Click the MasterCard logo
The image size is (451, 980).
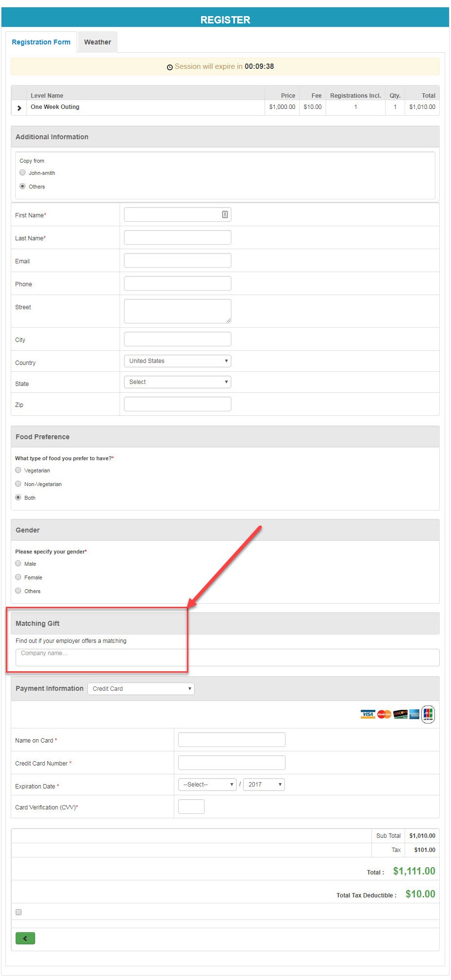pyautogui.click(x=384, y=714)
